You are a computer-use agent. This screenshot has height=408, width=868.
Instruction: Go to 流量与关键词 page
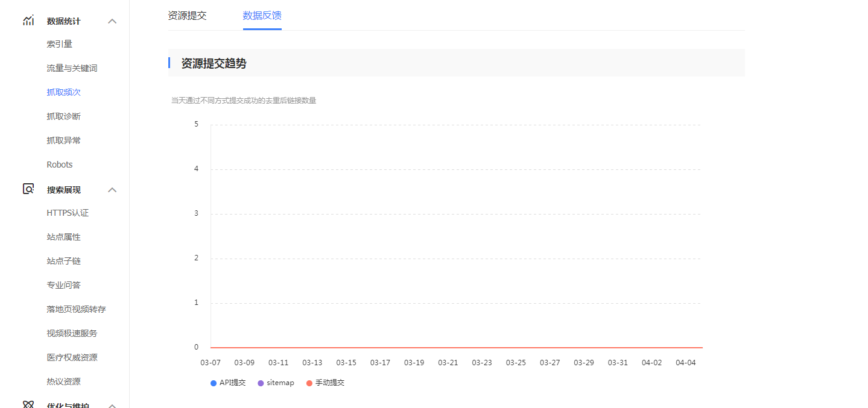click(72, 68)
